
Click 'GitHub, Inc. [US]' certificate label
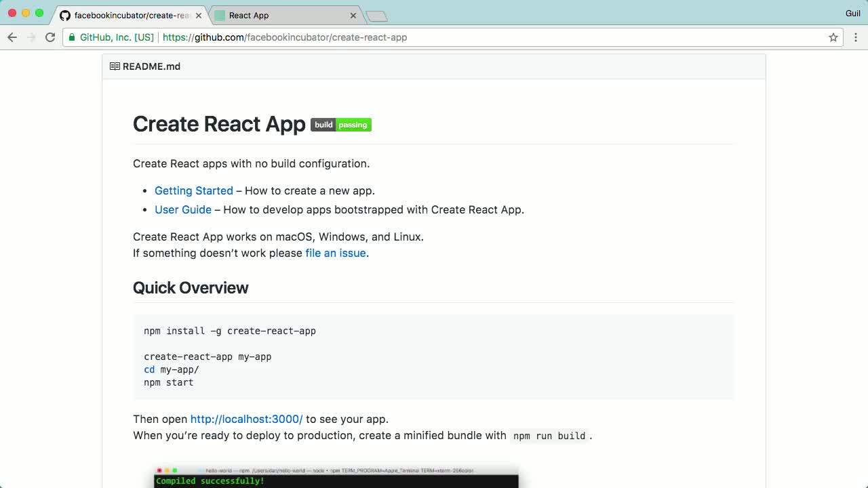117,37
